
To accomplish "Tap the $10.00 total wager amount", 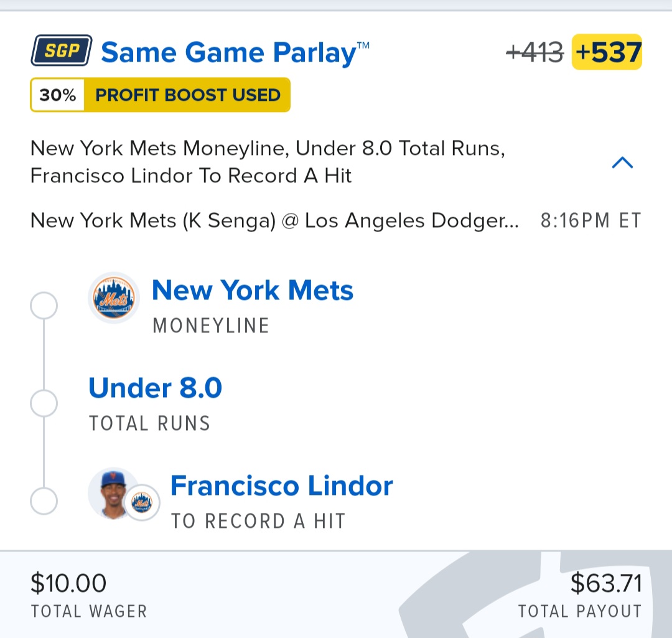I will 68,583.
